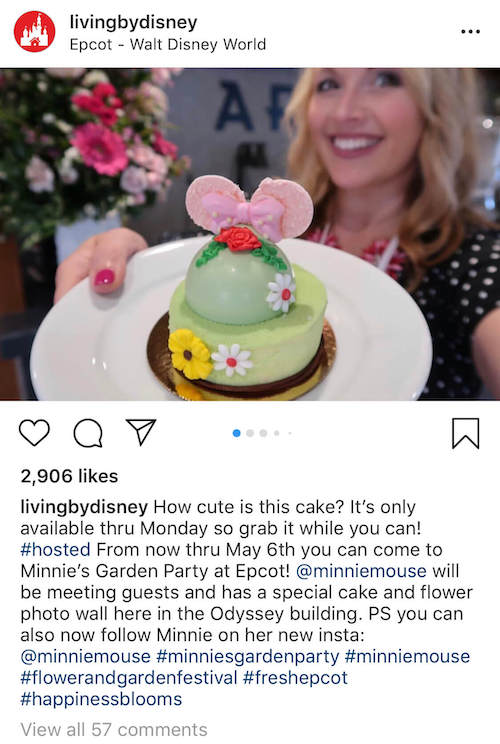View the 2,906 likes list

(x=69, y=476)
